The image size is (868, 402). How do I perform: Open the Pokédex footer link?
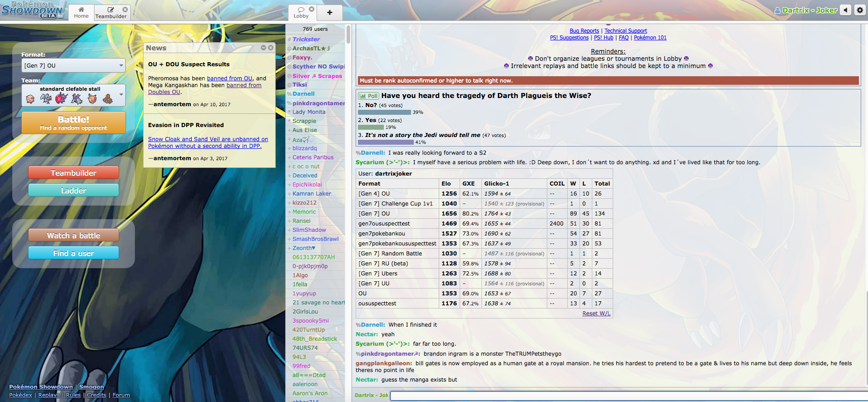click(20, 395)
